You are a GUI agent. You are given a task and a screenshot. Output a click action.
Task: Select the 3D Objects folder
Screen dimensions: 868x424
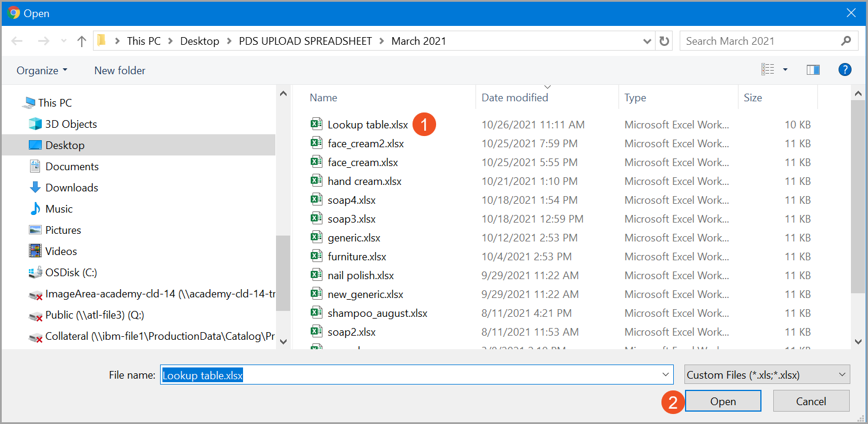point(71,124)
